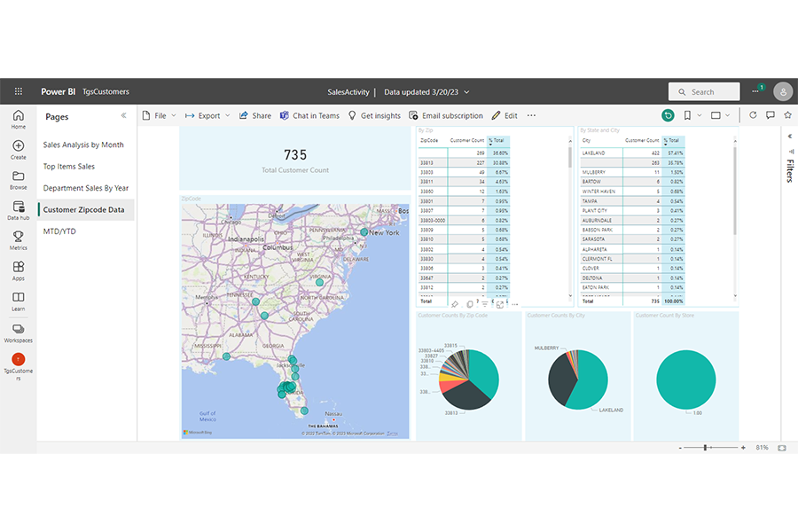Go to Home in left navigation

click(x=19, y=119)
